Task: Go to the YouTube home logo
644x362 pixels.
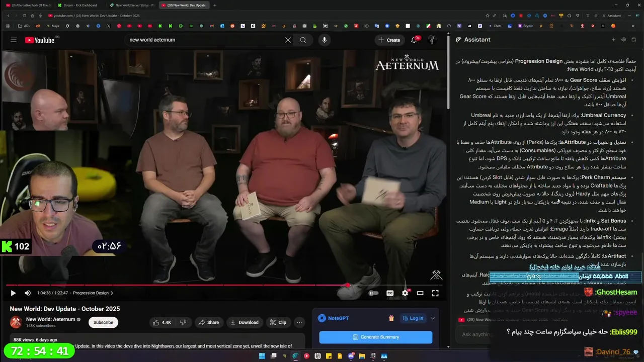Action: [39, 40]
